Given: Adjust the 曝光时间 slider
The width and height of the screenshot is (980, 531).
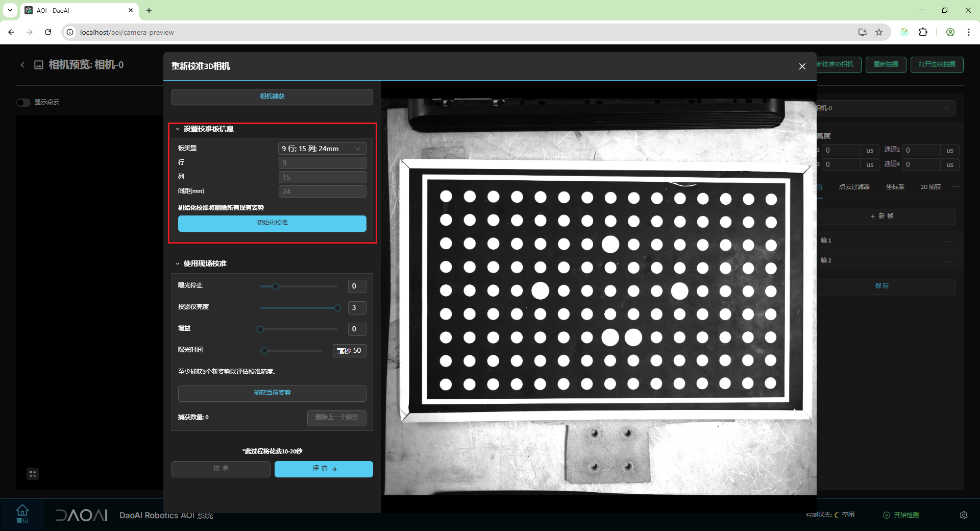Looking at the screenshot, I should tap(292, 351).
